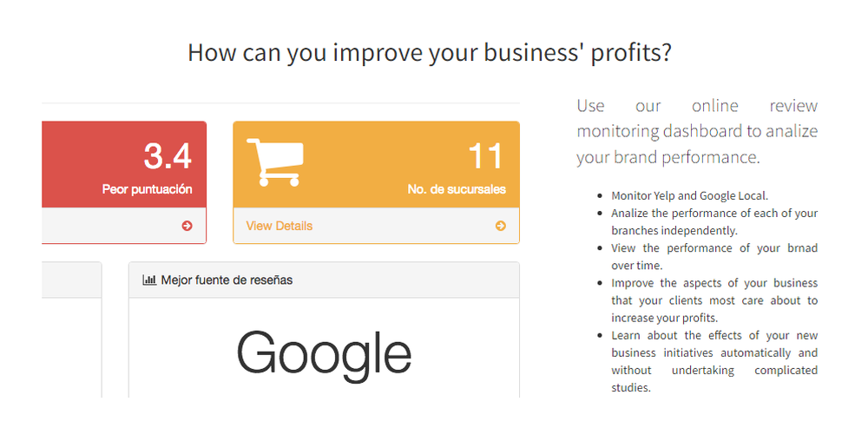Click the online review monitoring dashboard paragraph
868x428 pixels.
tap(697, 132)
